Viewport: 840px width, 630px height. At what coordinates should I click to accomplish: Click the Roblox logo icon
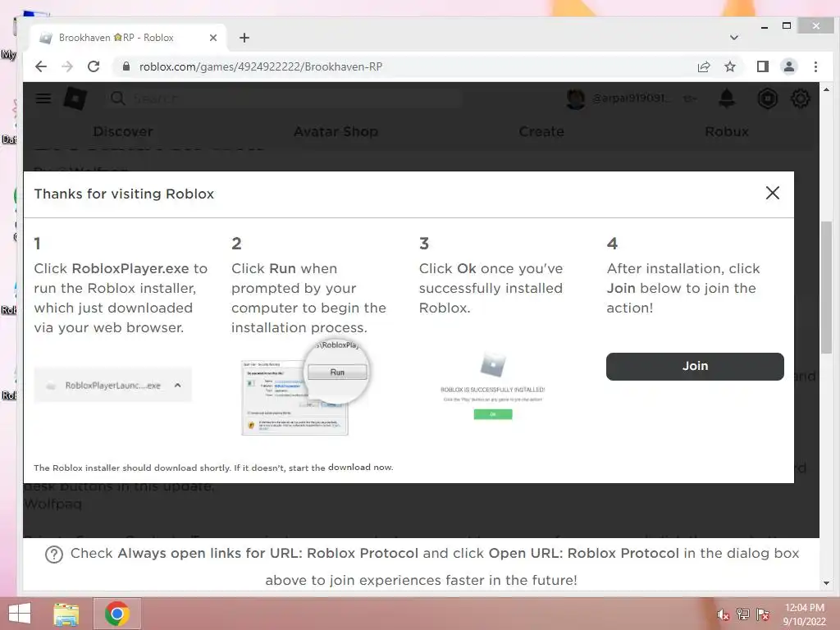pos(75,98)
